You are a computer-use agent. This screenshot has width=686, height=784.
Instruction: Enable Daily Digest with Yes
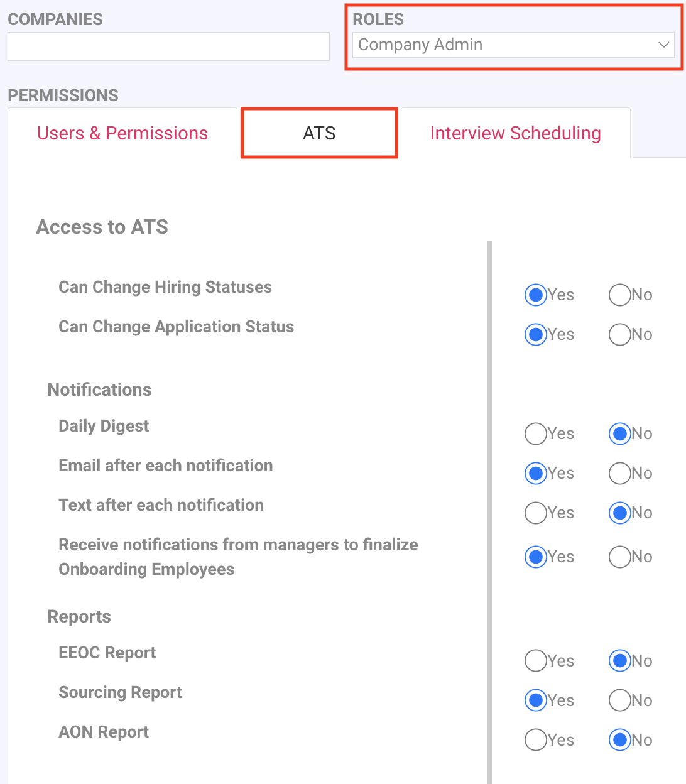(535, 433)
